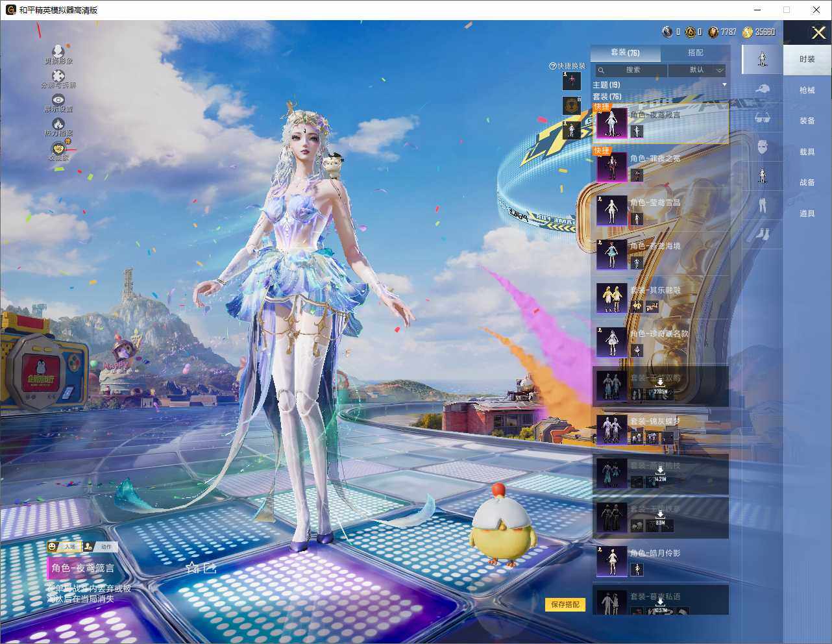Switch to the 装备 menu
Image resolution: width=832 pixels, height=644 pixels.
807,121
